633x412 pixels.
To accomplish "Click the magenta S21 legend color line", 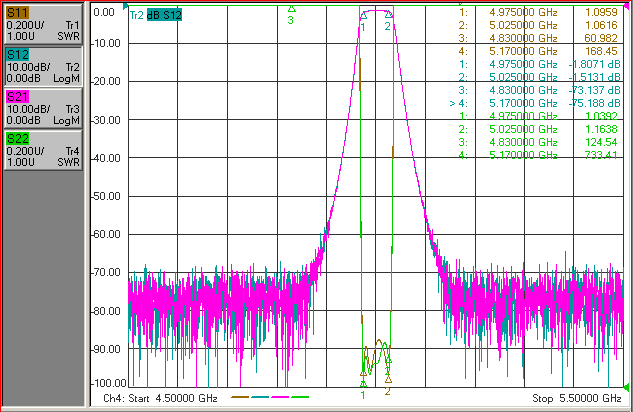I will pos(280,397).
